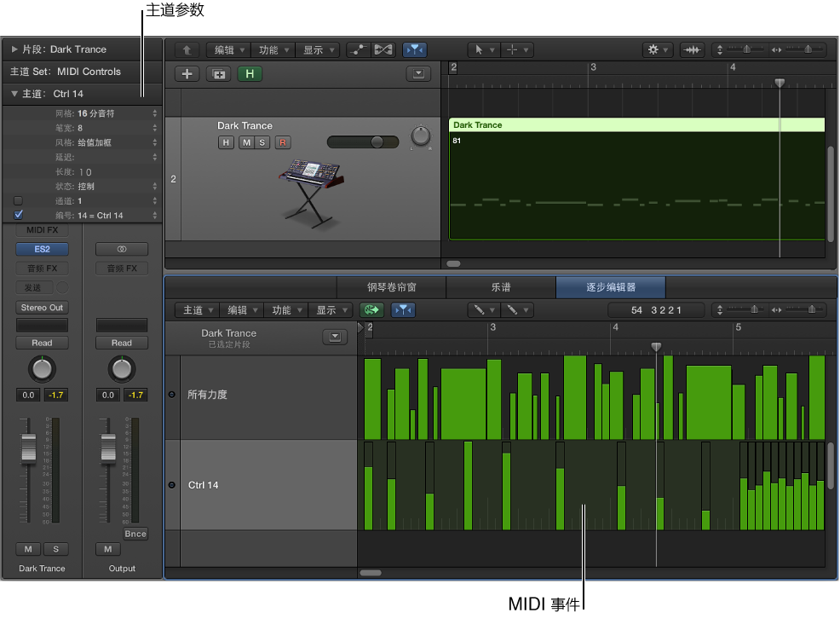This screenshot has height=624, width=840.
Task: Click the green MIDI out icon in editor
Action: (x=371, y=310)
